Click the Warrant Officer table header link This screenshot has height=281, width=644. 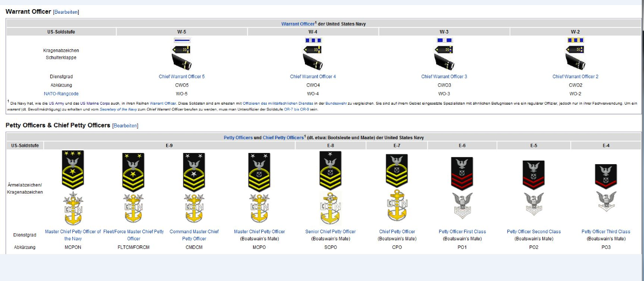click(x=297, y=24)
